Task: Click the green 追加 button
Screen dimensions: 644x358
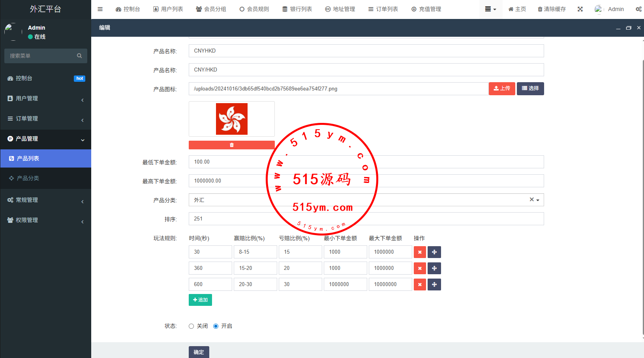Action: [x=200, y=300]
